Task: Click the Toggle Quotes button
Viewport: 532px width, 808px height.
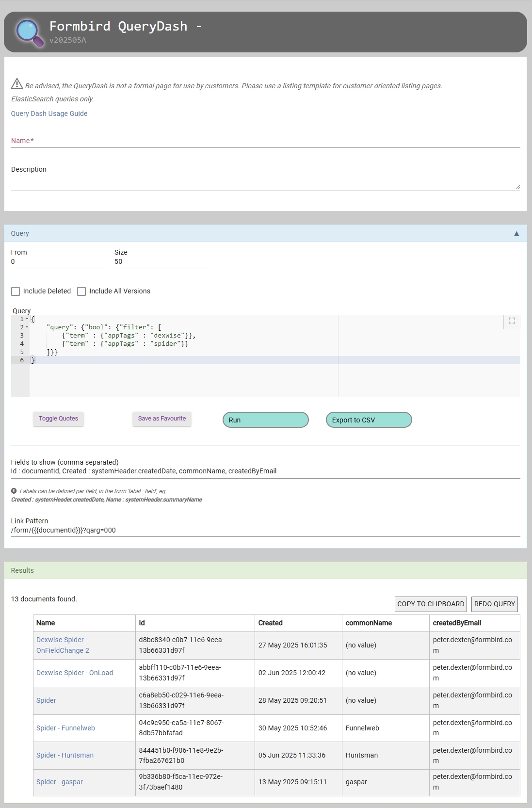Action: (58, 419)
